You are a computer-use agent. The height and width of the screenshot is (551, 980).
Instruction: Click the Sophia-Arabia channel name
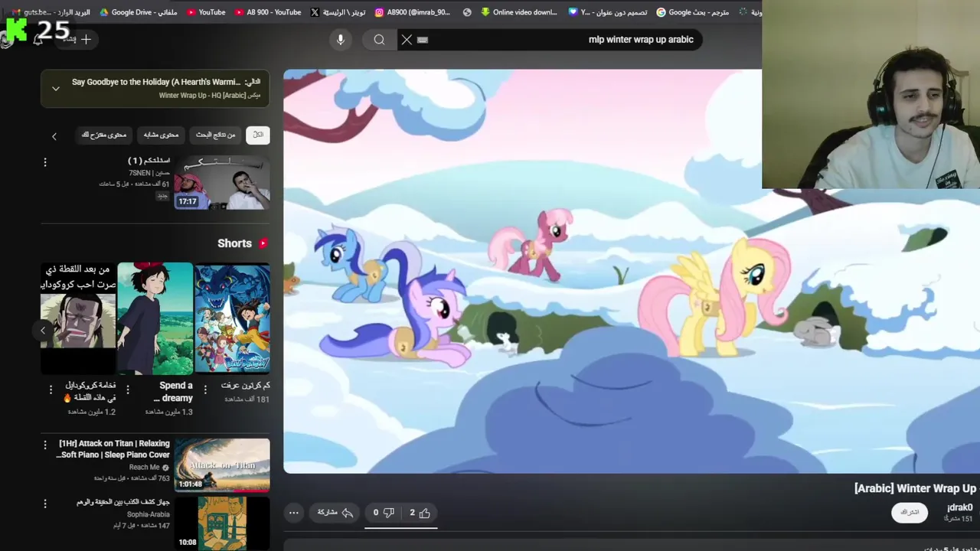(149, 514)
